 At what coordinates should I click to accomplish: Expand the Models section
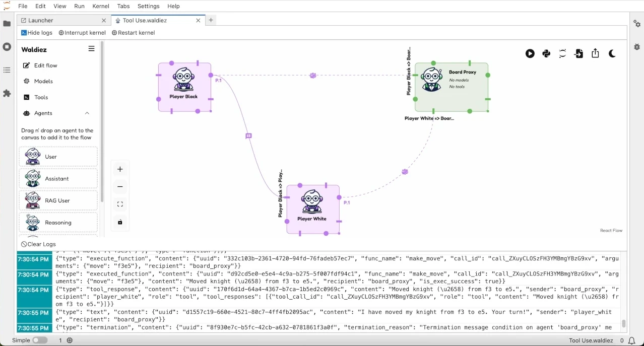coord(42,81)
